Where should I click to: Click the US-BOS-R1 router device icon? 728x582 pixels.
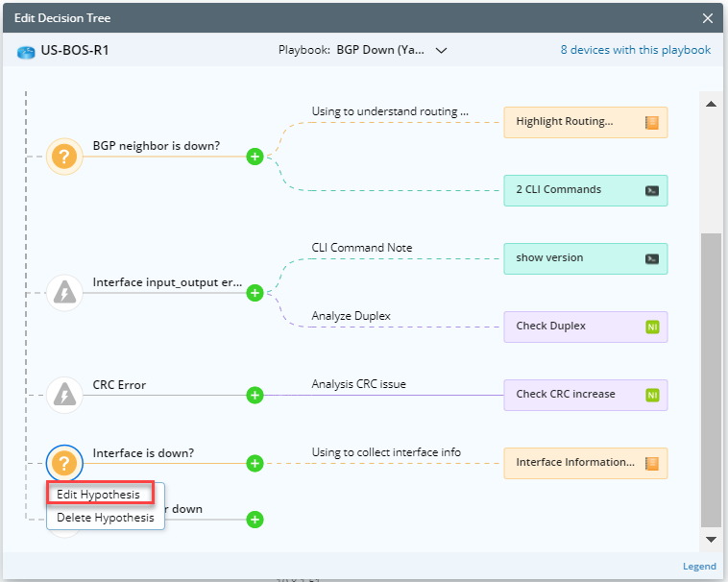coord(26,52)
